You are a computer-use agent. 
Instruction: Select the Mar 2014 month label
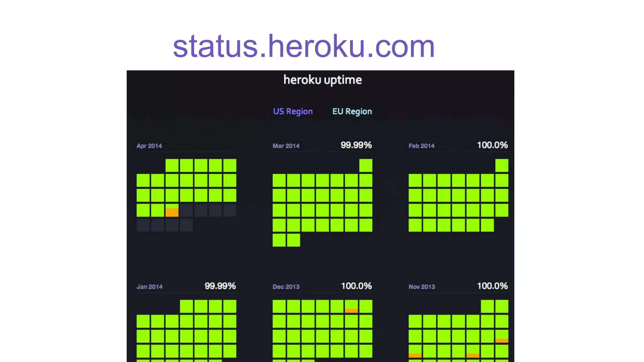286,146
